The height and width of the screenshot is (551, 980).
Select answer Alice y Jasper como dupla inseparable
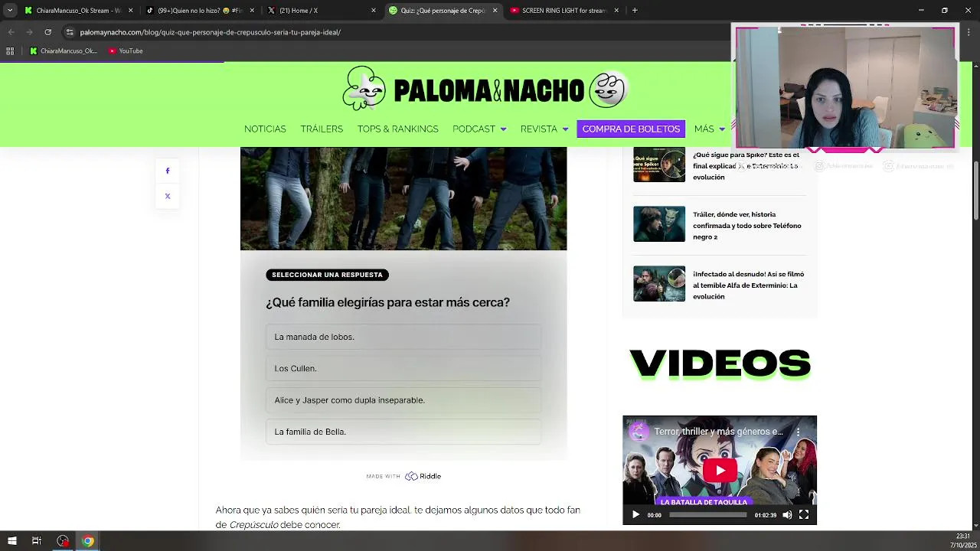[403, 400]
